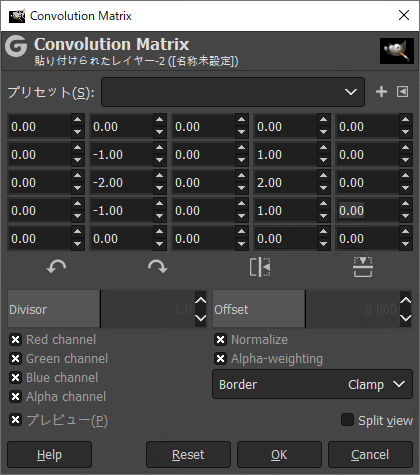Increment top-left matrix cell with up arrow
Viewport: 420px width, 475px height.
pos(77,120)
